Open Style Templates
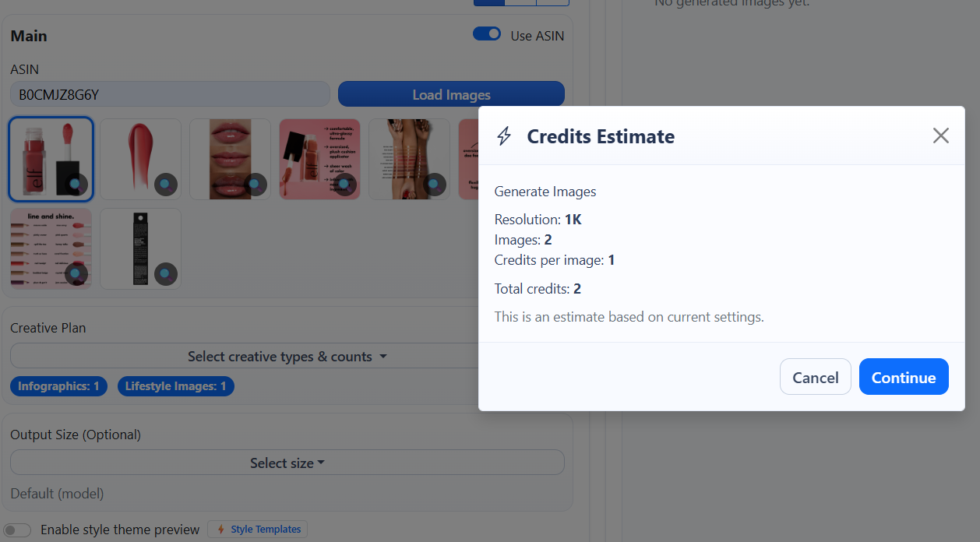Viewport: 980px width, 542px height. (x=258, y=530)
